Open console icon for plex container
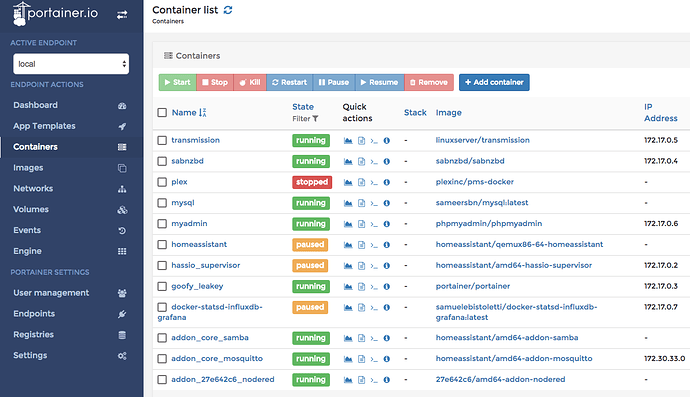Image resolution: width=690 pixels, height=397 pixels. click(x=374, y=183)
